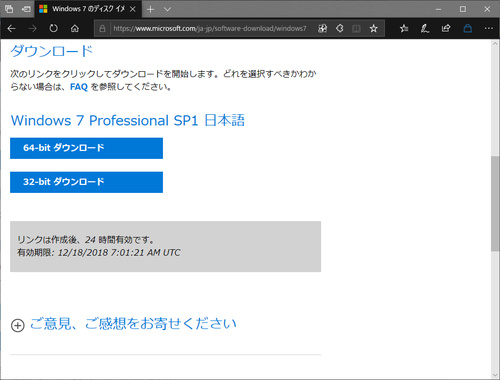Toggle reading view book icon

[356, 29]
